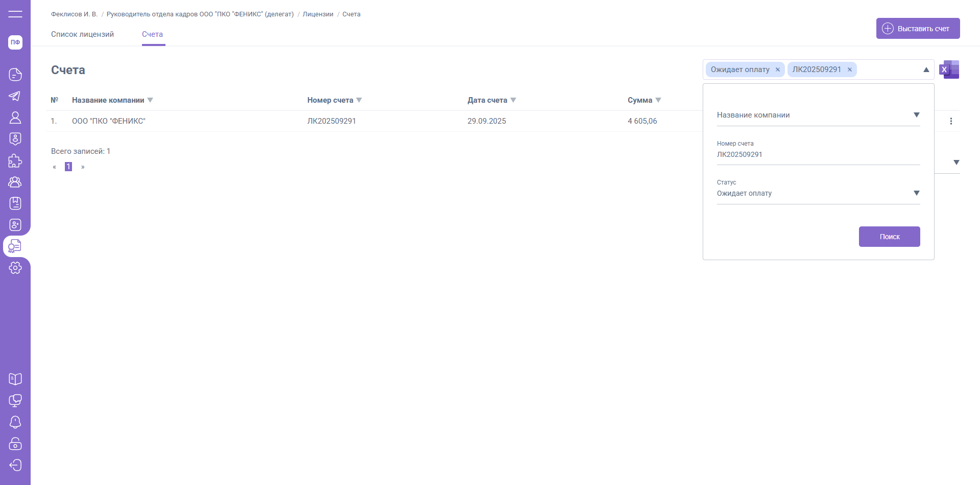Switch to the 'Список лицензий' tab

click(82, 34)
